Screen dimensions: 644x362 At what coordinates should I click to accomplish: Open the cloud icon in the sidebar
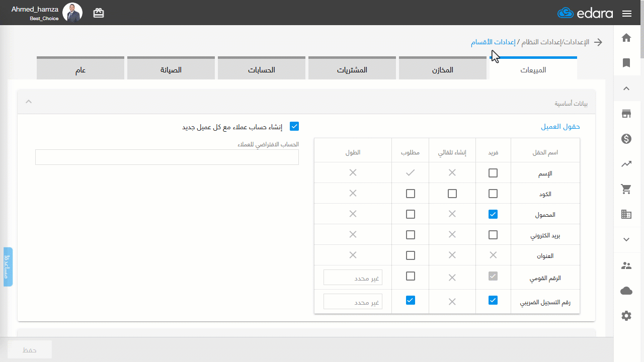626,291
